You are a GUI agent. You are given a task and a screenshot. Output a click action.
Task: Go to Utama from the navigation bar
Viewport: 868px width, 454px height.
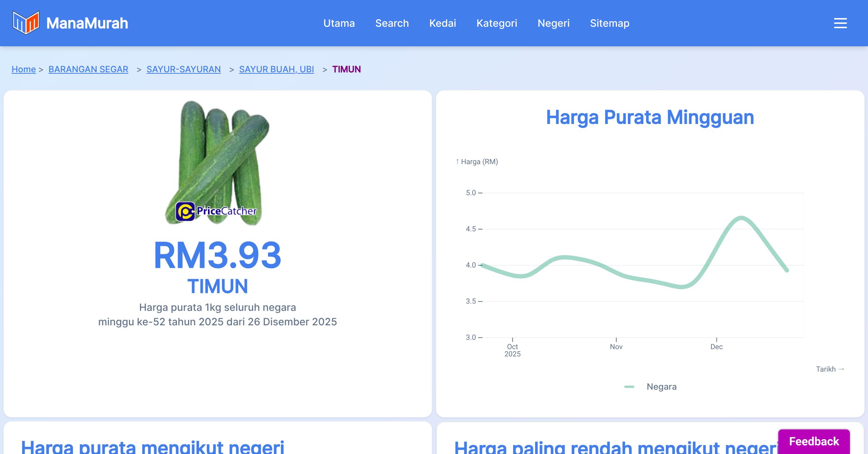[x=339, y=23]
